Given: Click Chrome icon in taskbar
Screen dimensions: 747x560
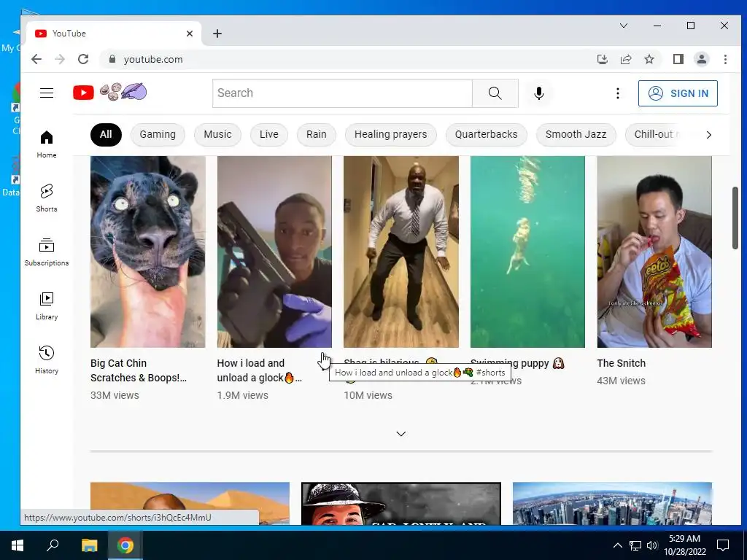Looking at the screenshot, I should click(x=125, y=545).
